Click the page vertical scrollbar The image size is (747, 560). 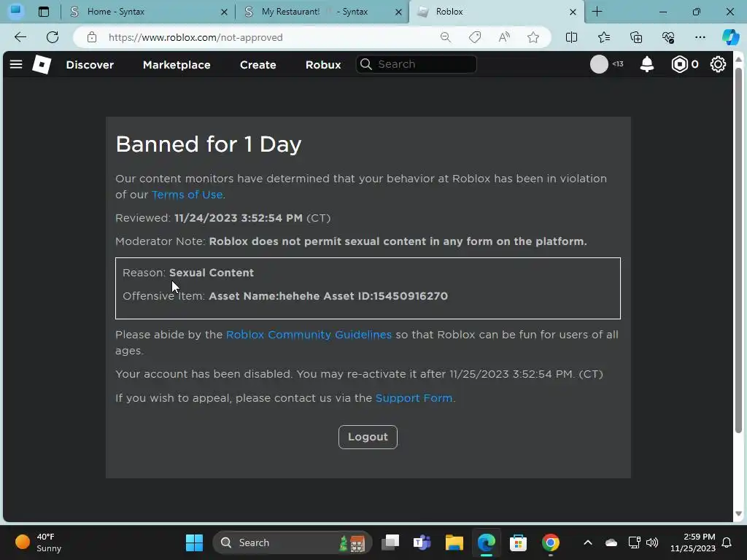click(738, 250)
